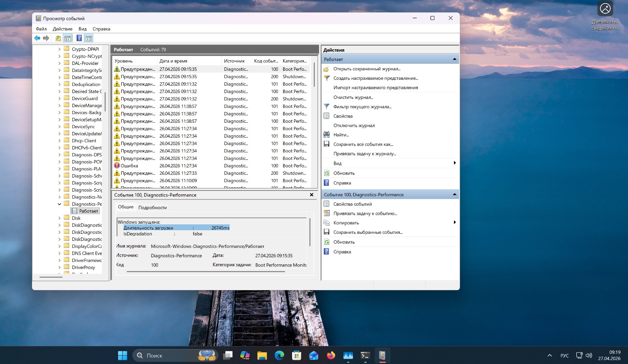Open the Действие menu
This screenshot has width=628, height=364.
[x=62, y=29]
